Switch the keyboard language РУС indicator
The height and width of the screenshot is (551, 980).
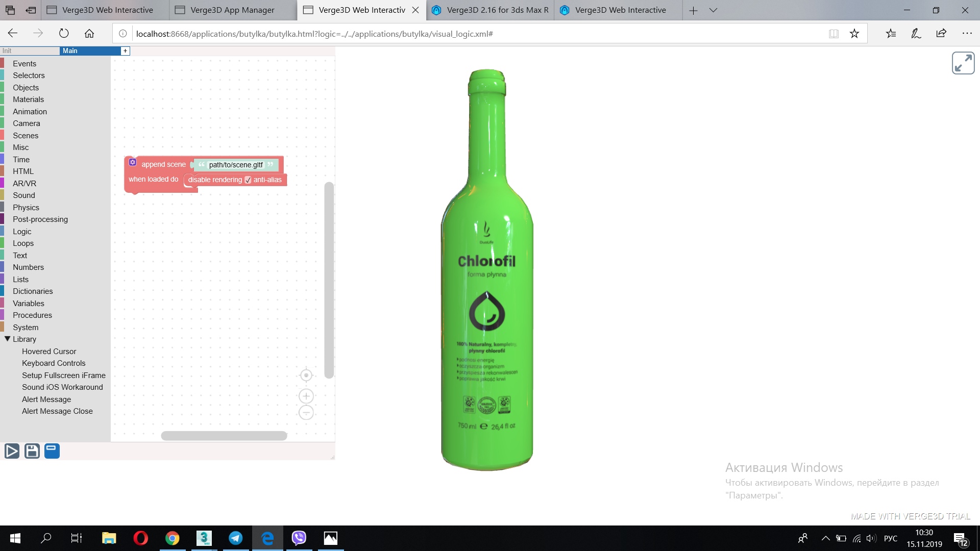(891, 538)
